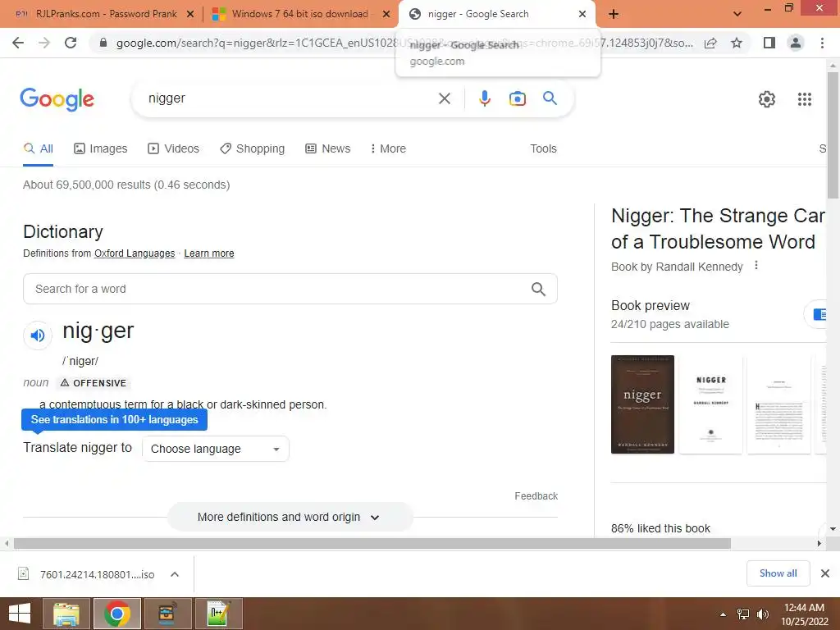Clear the Google search box text

click(x=444, y=98)
